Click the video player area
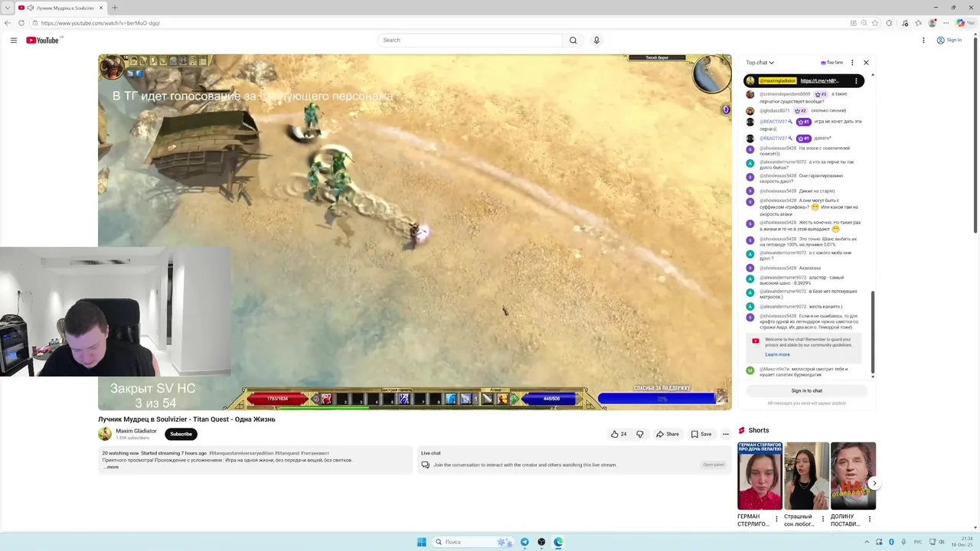Screen dimensions: 980x551 [415, 232]
